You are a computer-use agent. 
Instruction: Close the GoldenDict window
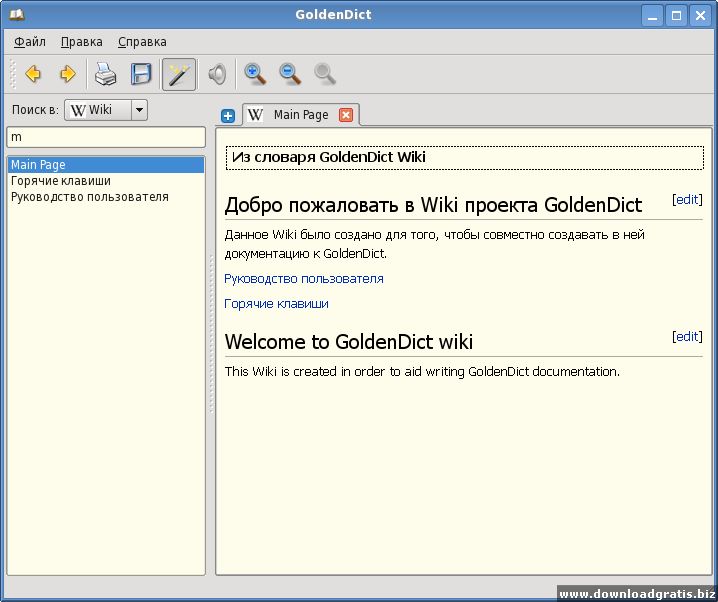(700, 16)
